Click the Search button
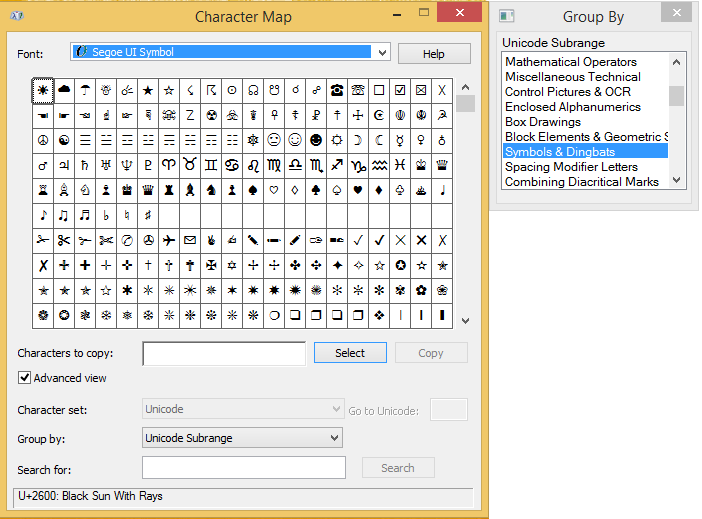This screenshot has width=702, height=519. click(398, 468)
